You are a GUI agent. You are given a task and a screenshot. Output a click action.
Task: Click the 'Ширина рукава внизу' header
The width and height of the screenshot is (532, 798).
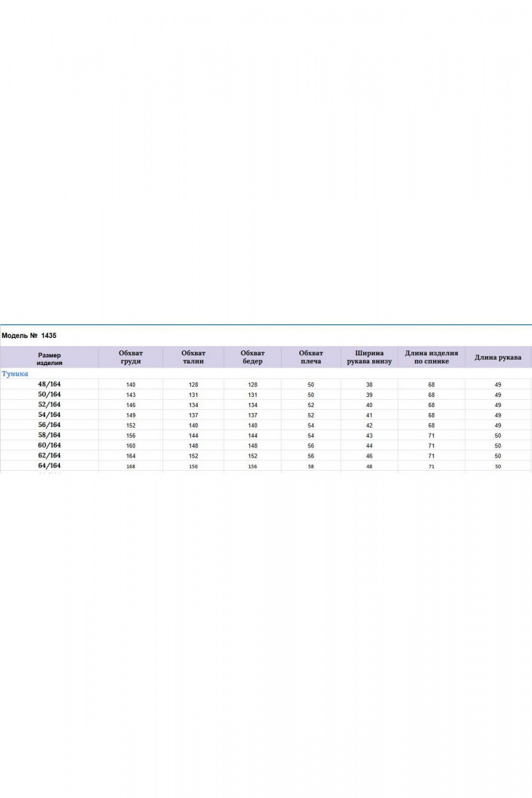point(369,357)
